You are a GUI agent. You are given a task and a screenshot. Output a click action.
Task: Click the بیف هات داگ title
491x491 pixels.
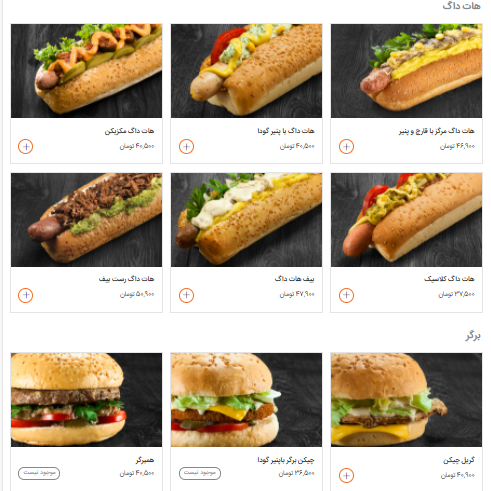pyautogui.click(x=294, y=279)
